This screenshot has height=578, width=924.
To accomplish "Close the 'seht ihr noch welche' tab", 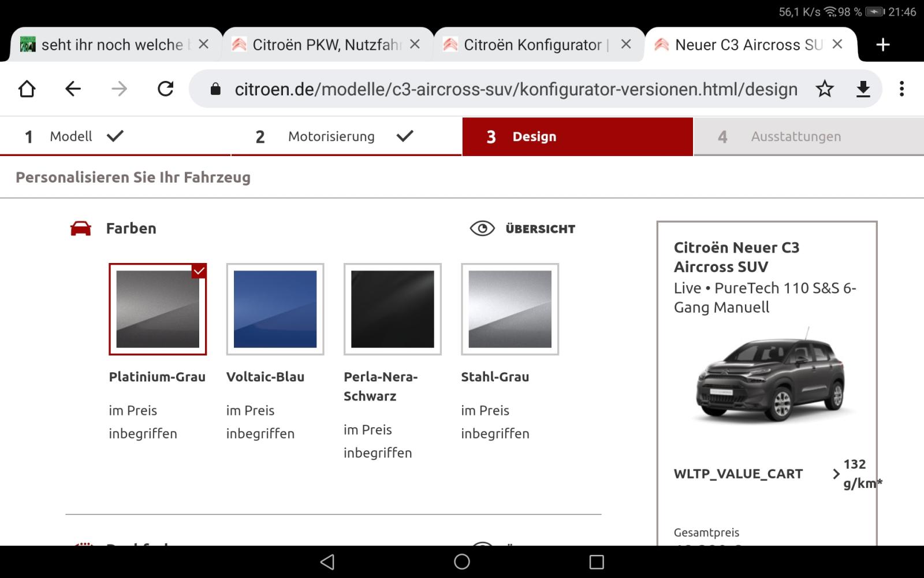I will coord(203,45).
